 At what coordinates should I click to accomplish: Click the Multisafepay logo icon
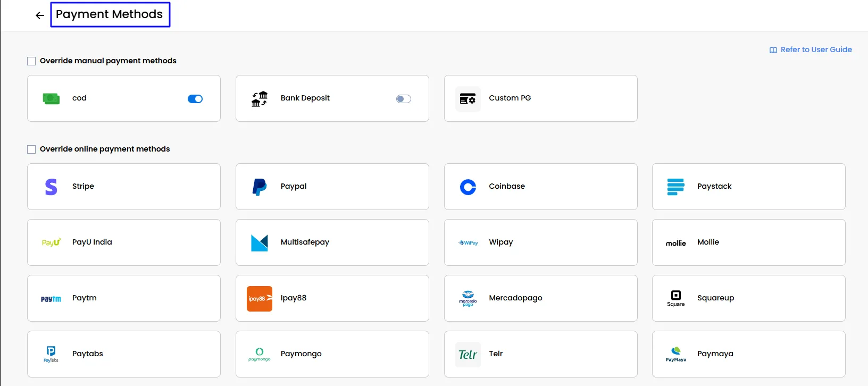[x=260, y=243]
